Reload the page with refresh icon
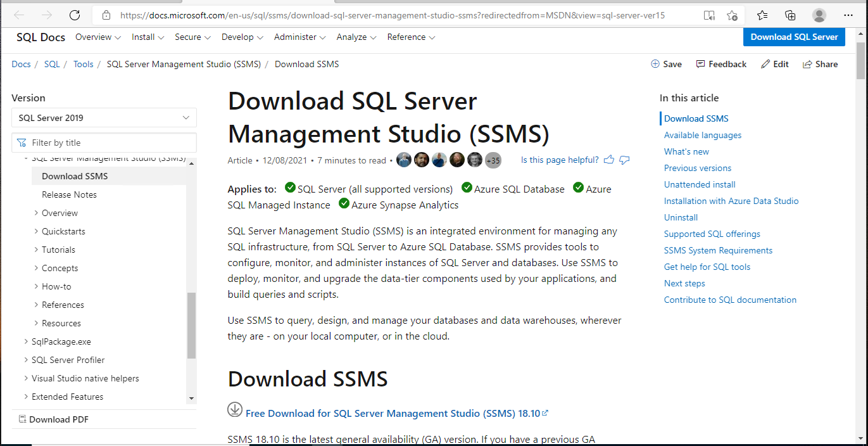This screenshot has width=868, height=446. point(75,15)
